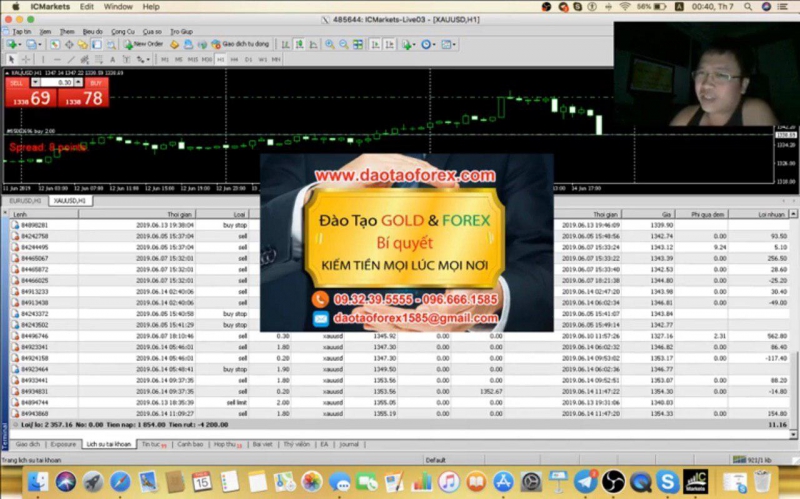Select the trendline drawing tool
Screen dimensions: 800x499
pos(71,60)
